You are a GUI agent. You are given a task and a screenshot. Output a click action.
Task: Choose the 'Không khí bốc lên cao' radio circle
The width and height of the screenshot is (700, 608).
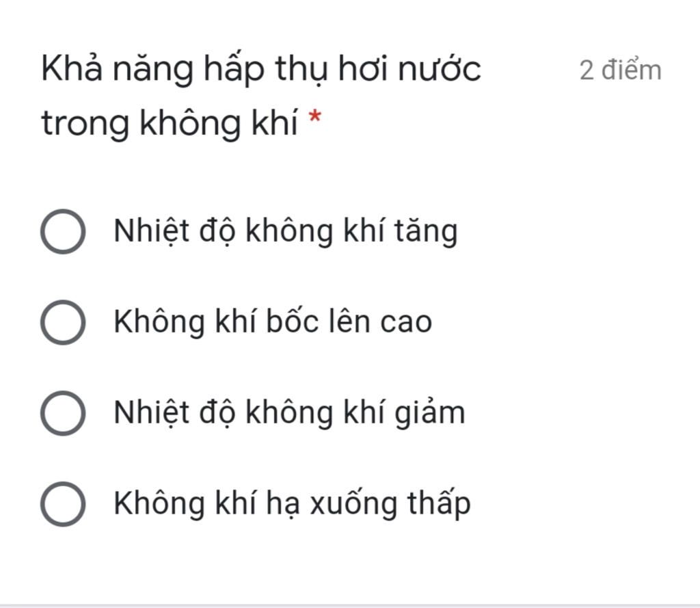63,322
